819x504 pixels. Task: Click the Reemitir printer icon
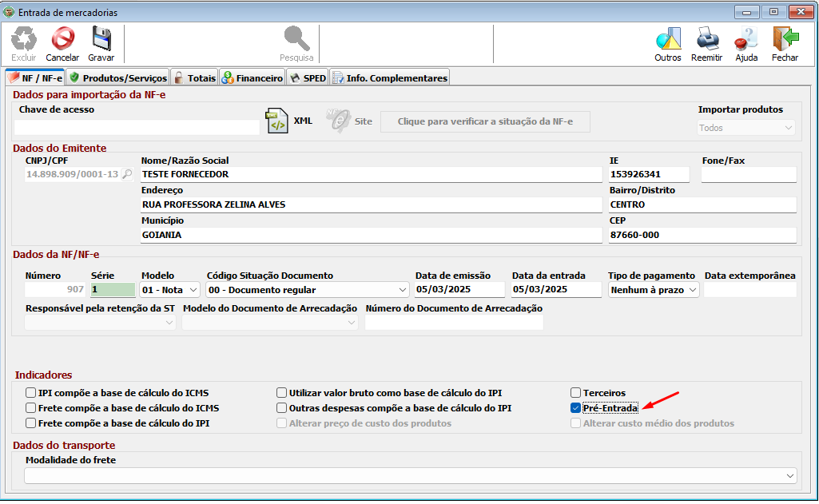pos(706,38)
